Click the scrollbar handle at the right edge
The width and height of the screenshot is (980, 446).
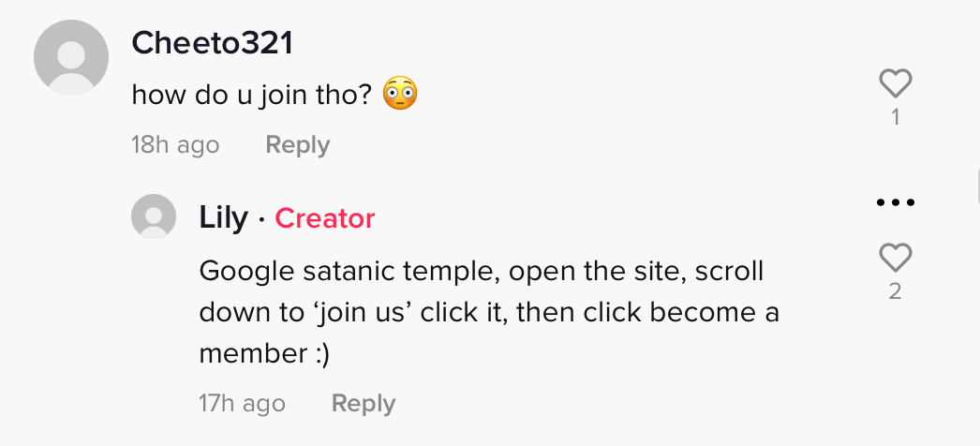click(977, 186)
